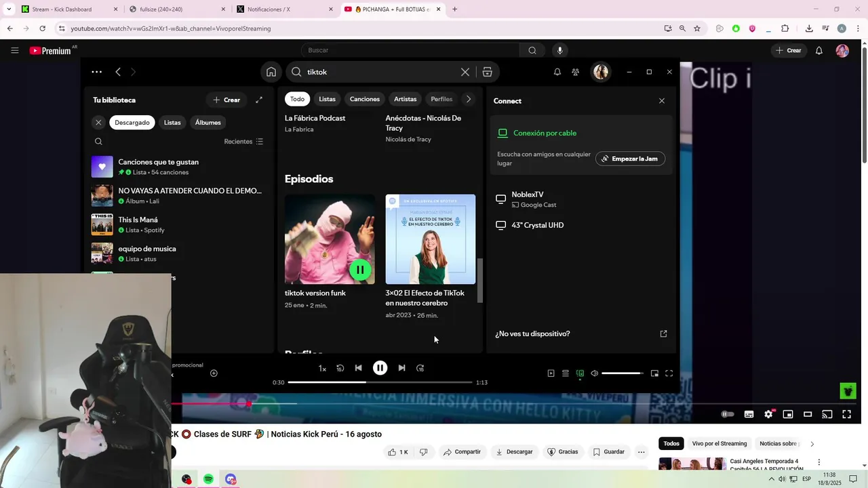Enter Spotify full screen mode
868x488 pixels.
coord(669,373)
